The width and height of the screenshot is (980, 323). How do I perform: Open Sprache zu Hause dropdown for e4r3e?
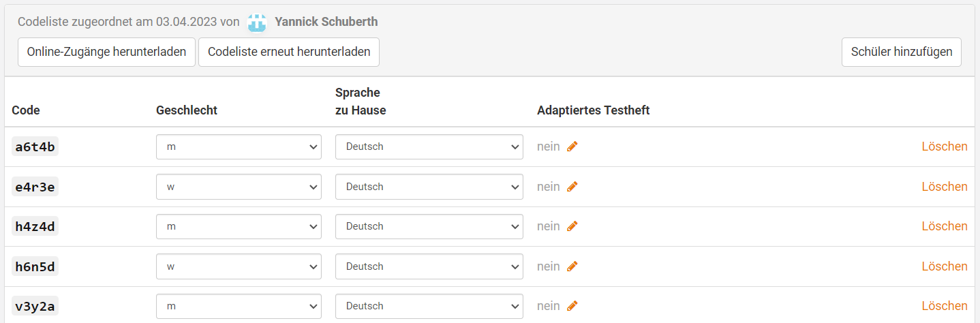point(429,187)
